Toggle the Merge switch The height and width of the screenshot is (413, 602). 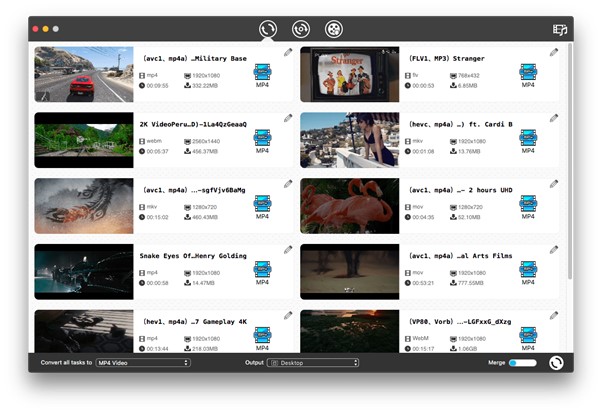[x=522, y=363]
